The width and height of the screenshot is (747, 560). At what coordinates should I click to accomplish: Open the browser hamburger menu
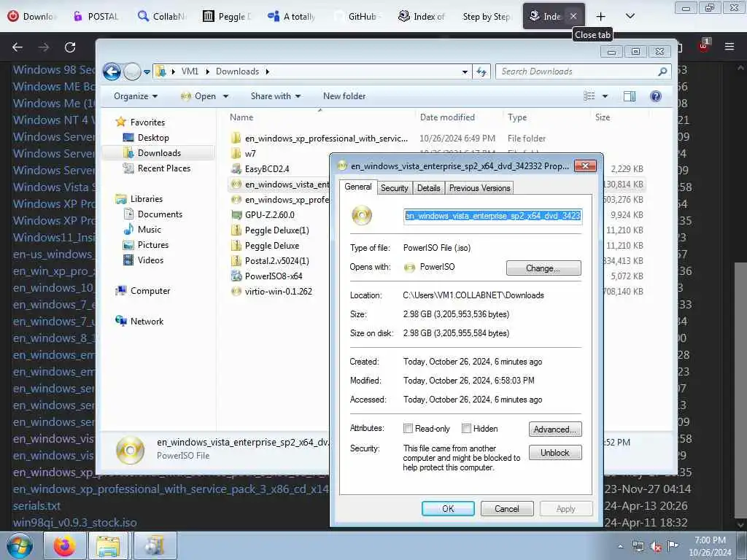tap(729, 47)
